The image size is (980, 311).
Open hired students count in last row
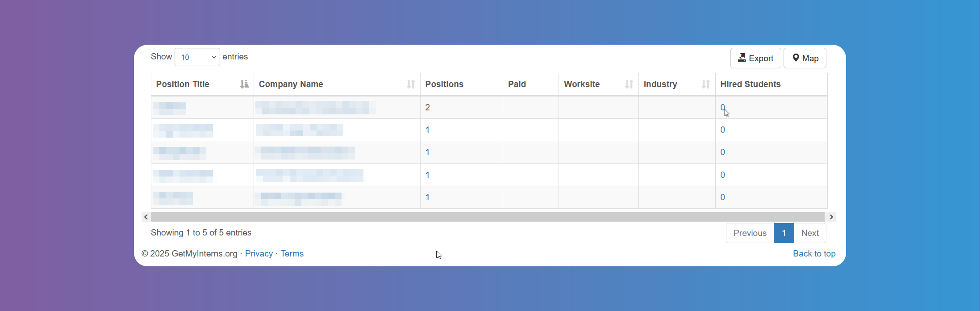coord(722,197)
